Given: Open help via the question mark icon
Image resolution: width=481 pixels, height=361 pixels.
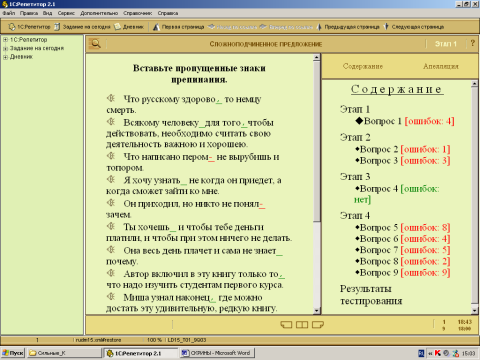Looking at the screenshot, I should [472, 43].
